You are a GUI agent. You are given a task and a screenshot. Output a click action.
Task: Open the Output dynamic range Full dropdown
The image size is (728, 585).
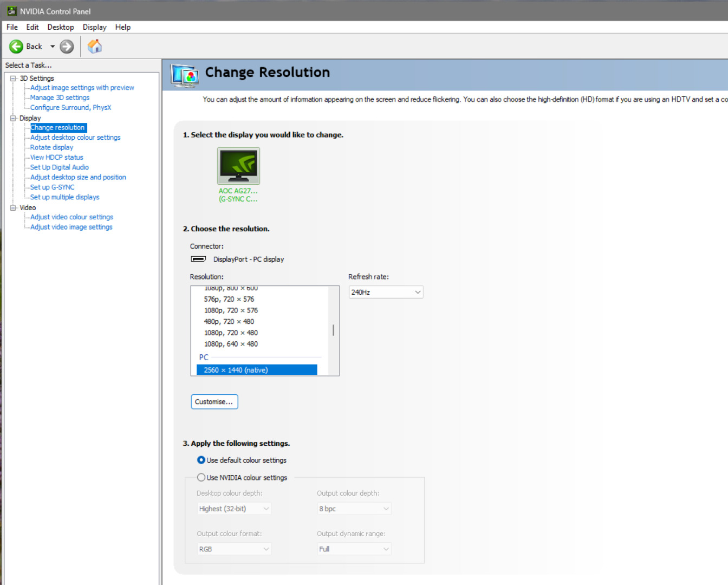[x=354, y=549]
